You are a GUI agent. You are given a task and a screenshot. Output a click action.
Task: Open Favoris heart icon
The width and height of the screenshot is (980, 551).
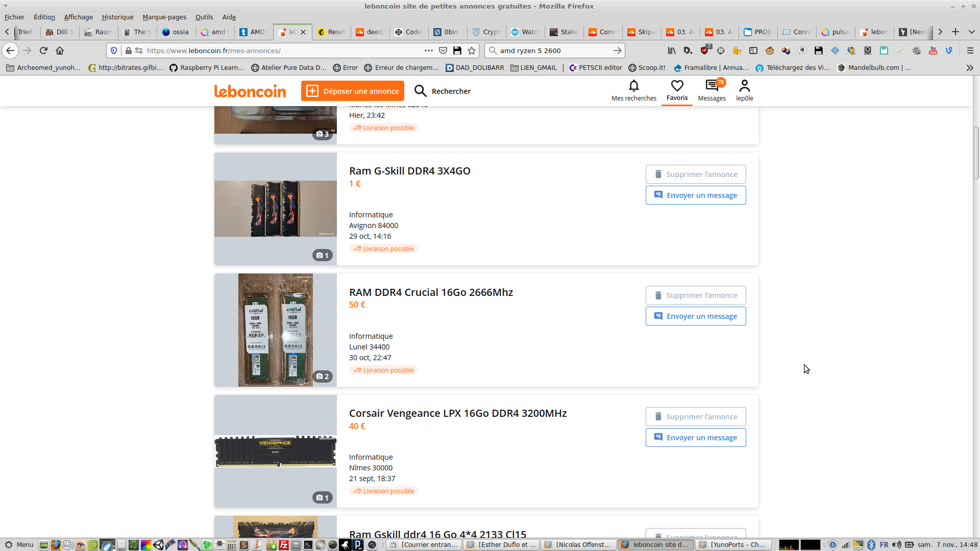point(677,86)
